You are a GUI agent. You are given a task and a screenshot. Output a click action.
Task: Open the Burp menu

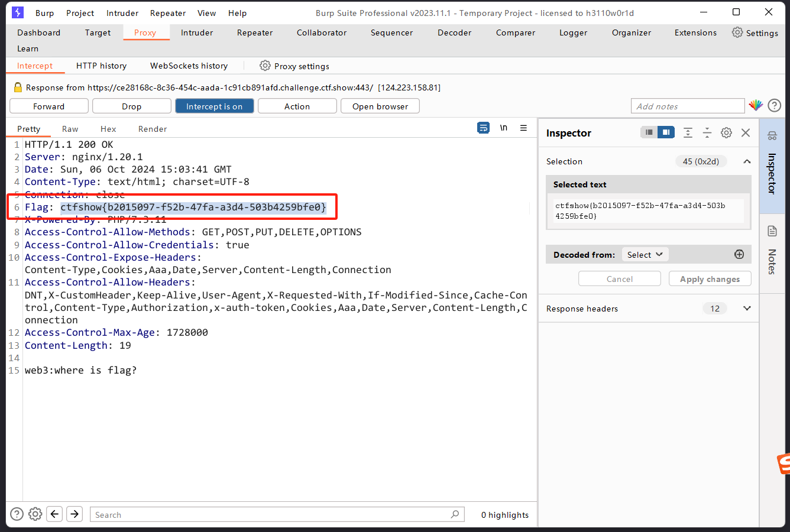(x=45, y=13)
